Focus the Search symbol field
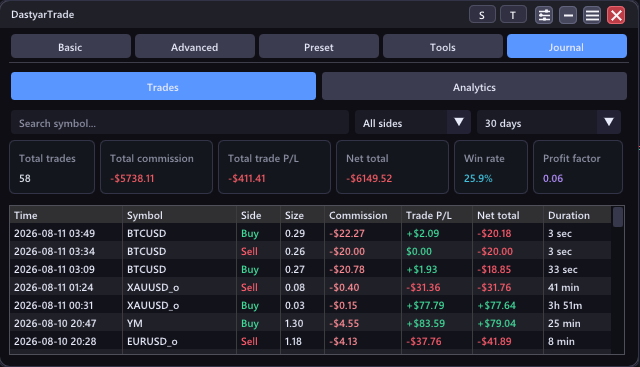Image resolution: width=640 pixels, height=367 pixels. (180, 122)
